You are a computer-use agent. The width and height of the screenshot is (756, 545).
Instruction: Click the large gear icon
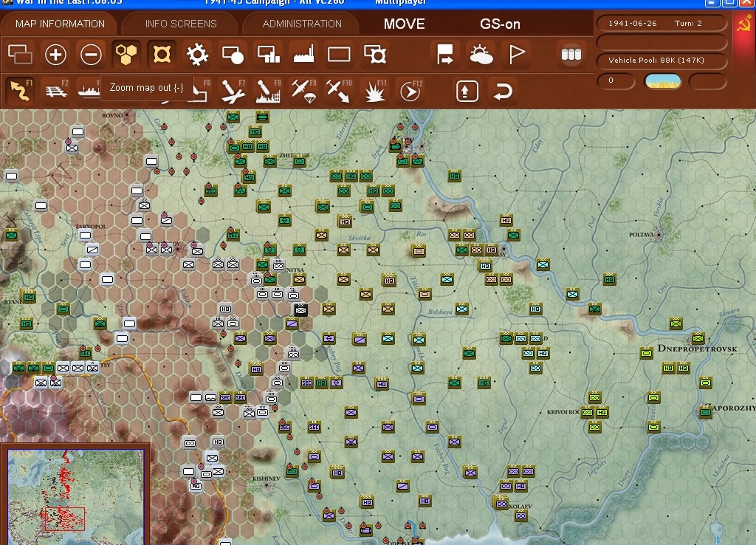pyautogui.click(x=197, y=54)
